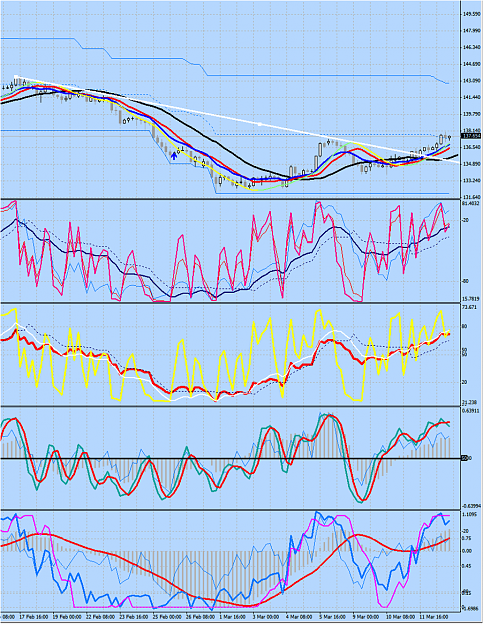The height and width of the screenshot is (625, 483).
Task: Click the 10 Mar 08:00 time label
Action: (401, 617)
